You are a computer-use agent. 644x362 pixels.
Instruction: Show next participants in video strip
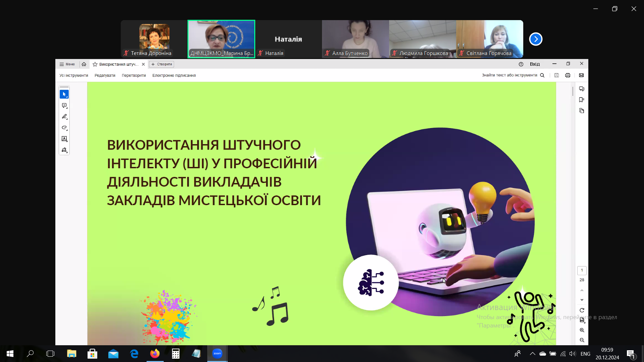pos(536,39)
